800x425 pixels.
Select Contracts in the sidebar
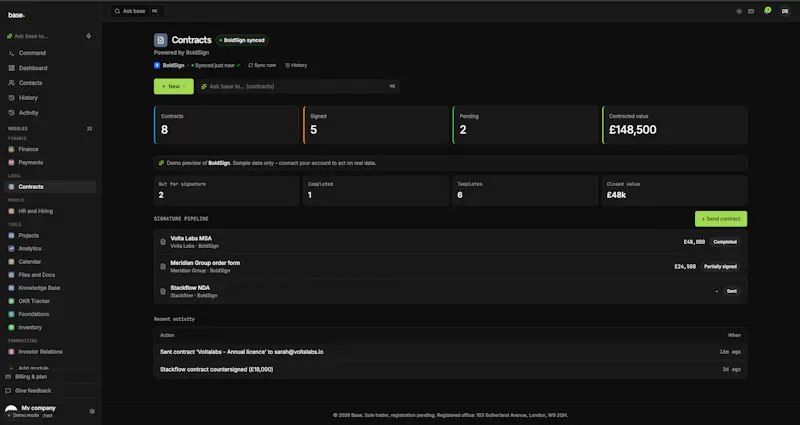click(x=50, y=187)
